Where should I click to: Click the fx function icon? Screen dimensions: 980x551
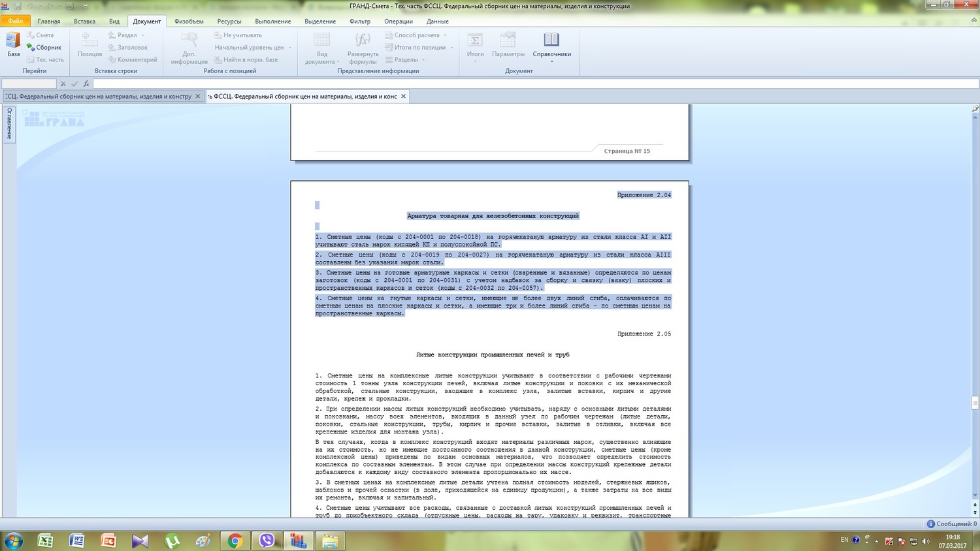[x=86, y=84]
